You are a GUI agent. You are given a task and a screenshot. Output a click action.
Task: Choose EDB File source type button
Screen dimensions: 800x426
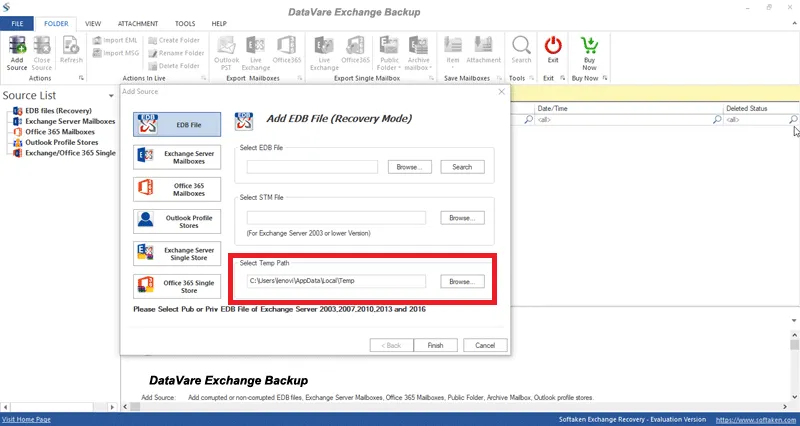coord(177,124)
